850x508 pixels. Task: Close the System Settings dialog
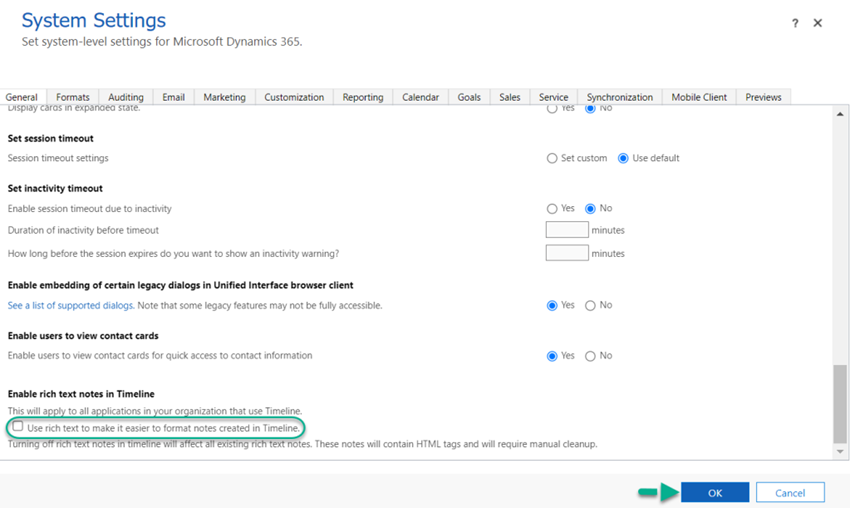pyautogui.click(x=817, y=23)
